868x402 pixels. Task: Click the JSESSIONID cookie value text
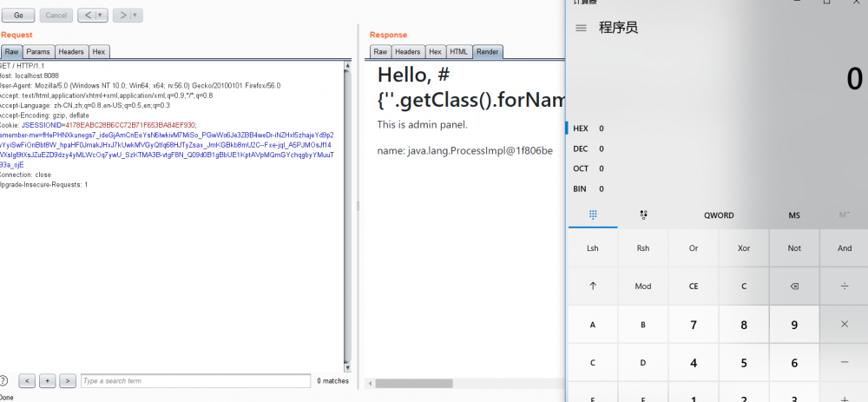click(x=131, y=125)
